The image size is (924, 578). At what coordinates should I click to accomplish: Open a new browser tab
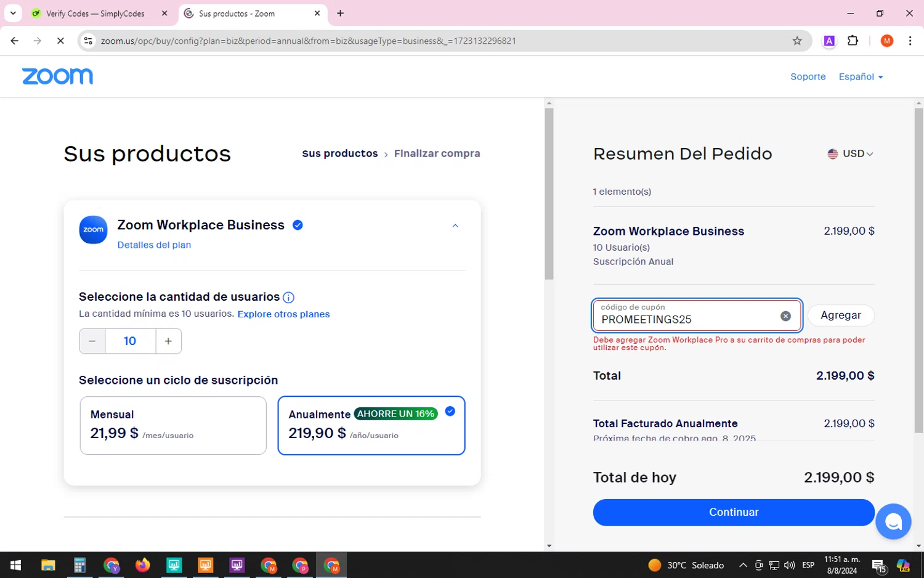[340, 13]
